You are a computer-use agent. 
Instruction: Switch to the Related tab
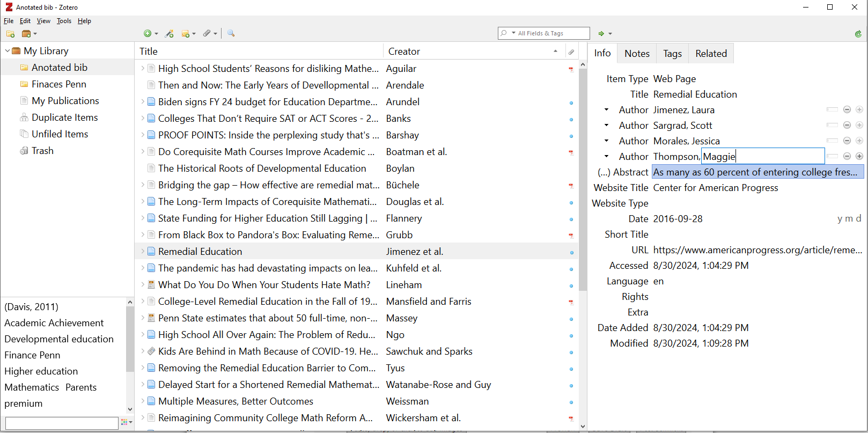click(x=711, y=53)
